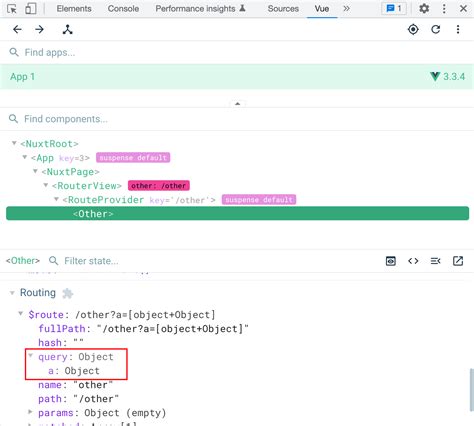The height and width of the screenshot is (426, 474).
Task: Collapse the NuxtPage node
Action: pyautogui.click(x=35, y=171)
